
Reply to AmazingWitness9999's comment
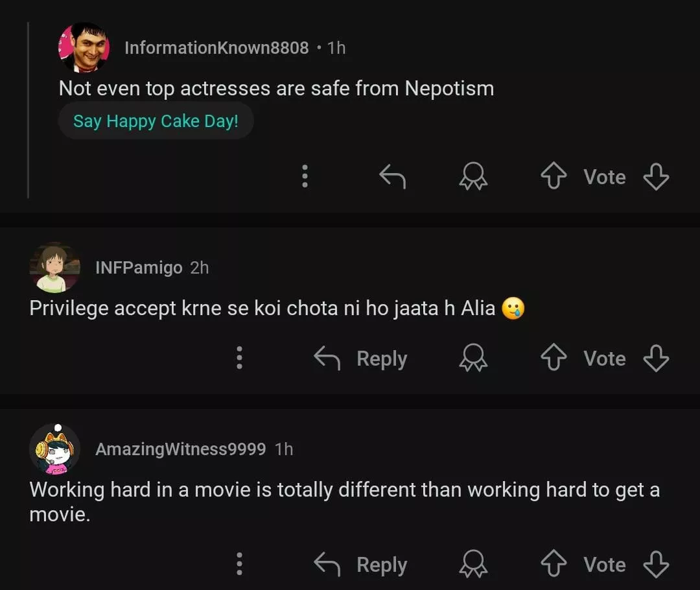pyautogui.click(x=360, y=565)
